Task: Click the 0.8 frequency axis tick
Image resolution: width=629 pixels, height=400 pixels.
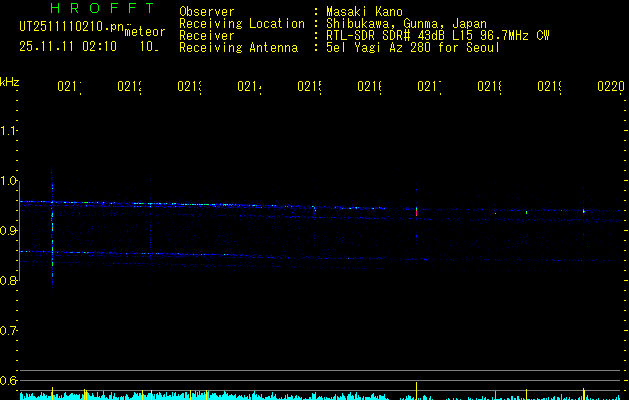Action: pos(9,281)
